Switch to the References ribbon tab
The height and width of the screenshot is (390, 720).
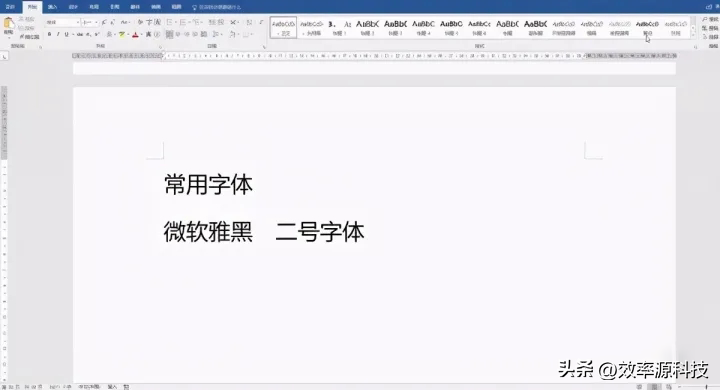tap(115, 7)
